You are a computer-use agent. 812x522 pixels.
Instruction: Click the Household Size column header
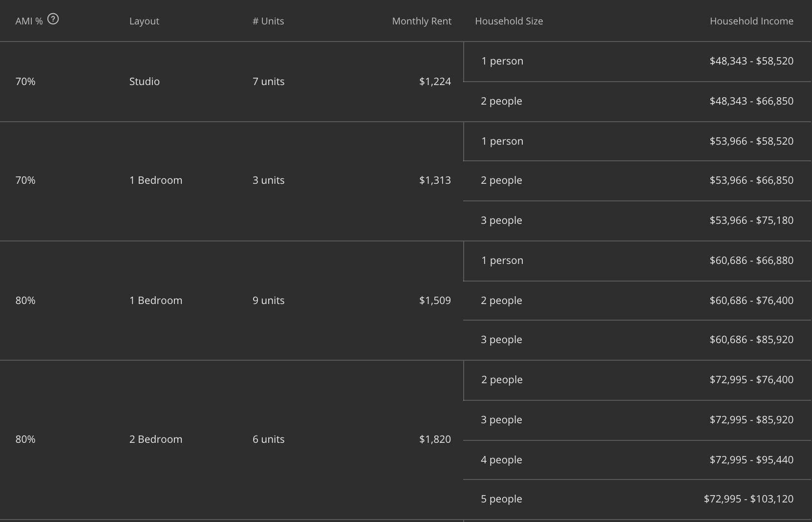pyautogui.click(x=509, y=21)
